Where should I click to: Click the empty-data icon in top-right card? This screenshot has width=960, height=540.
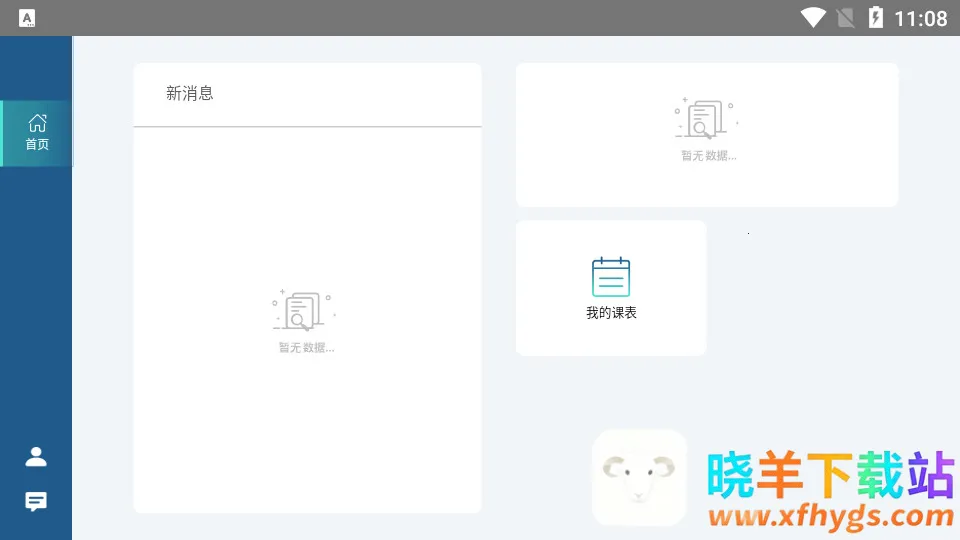(x=705, y=119)
